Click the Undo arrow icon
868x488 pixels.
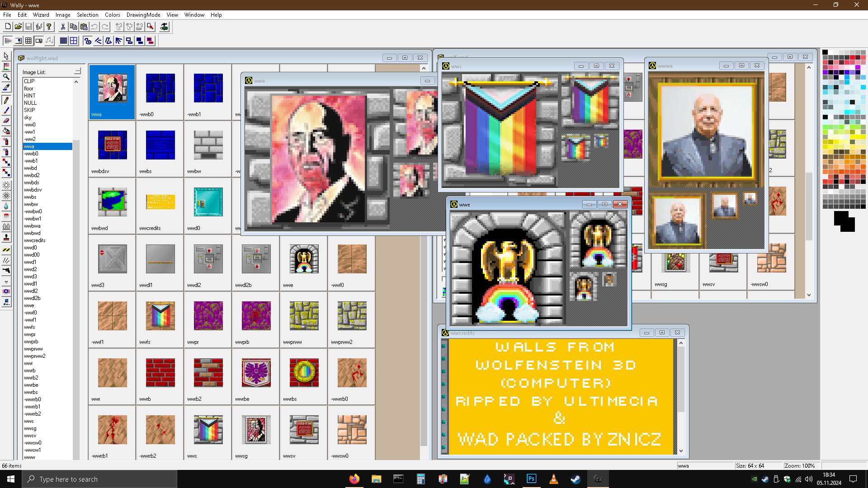[x=94, y=27]
